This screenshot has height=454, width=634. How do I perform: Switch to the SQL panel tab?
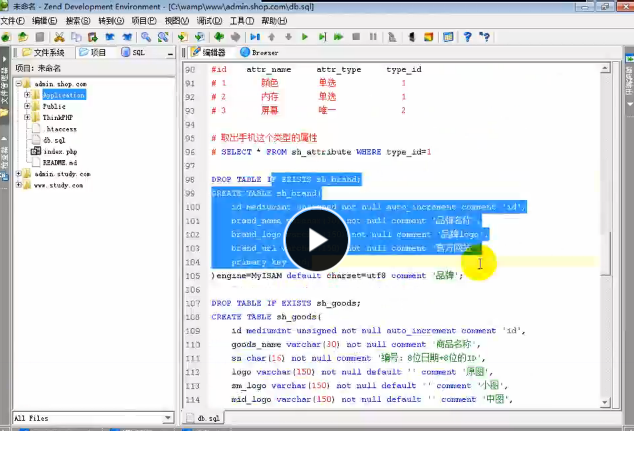pos(133,53)
